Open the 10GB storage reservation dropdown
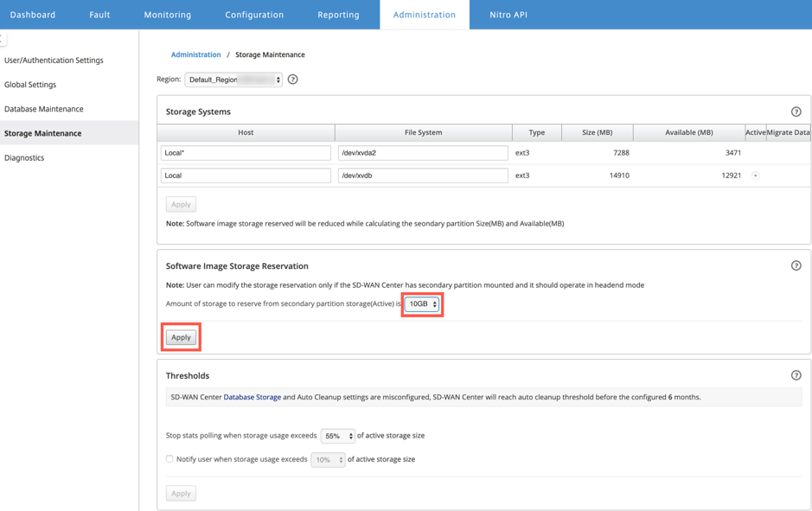The height and width of the screenshot is (511, 812). 422,303
